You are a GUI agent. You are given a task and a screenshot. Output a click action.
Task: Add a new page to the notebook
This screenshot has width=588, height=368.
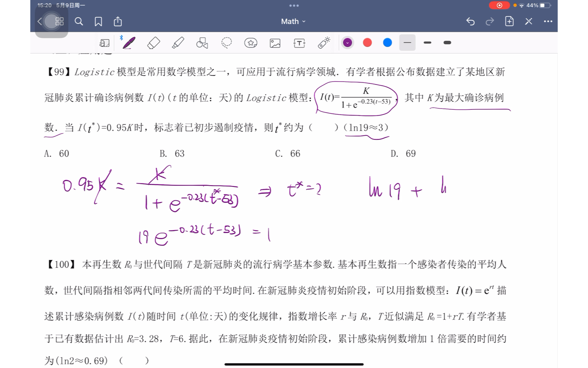509,21
